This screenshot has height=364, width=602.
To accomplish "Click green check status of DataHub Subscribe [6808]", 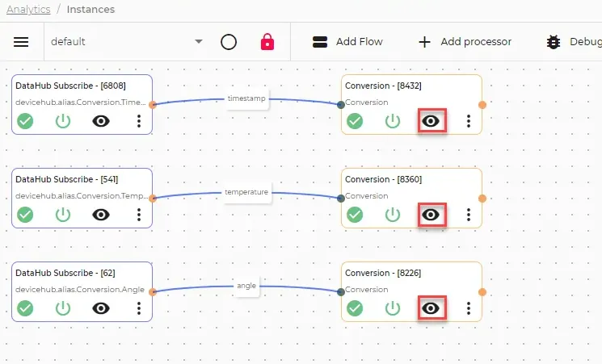I will tap(25, 121).
